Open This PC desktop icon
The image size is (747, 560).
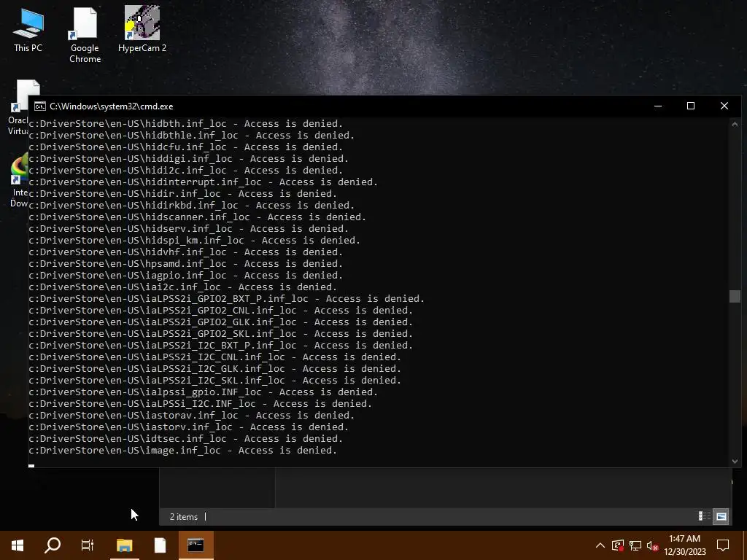pyautogui.click(x=28, y=29)
